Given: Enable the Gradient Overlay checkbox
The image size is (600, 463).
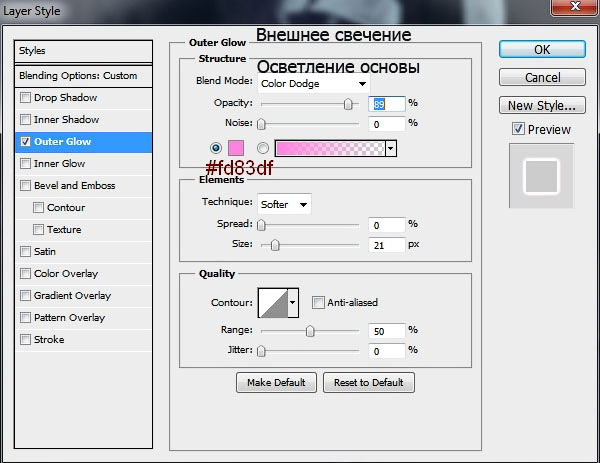Looking at the screenshot, I should (25, 295).
